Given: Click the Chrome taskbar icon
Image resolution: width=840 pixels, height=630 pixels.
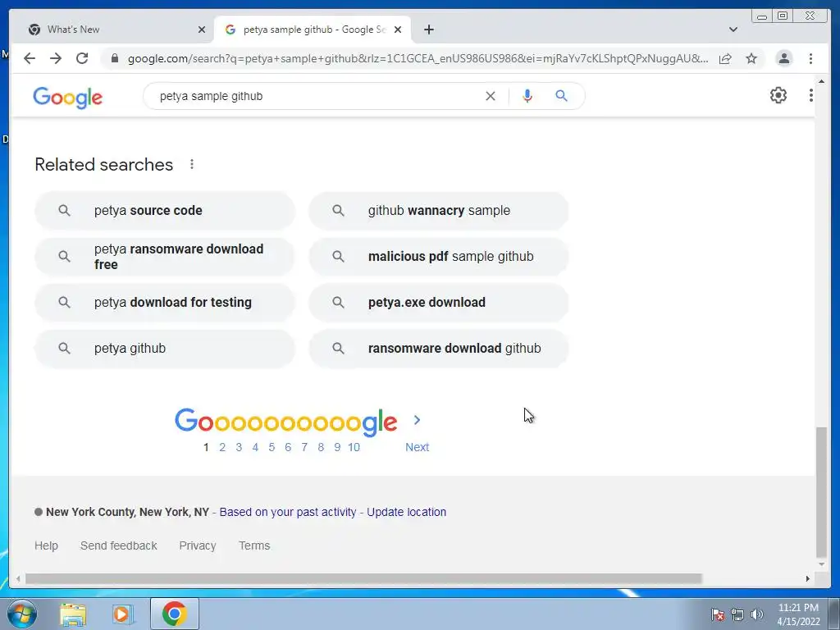Looking at the screenshot, I should pos(174,614).
